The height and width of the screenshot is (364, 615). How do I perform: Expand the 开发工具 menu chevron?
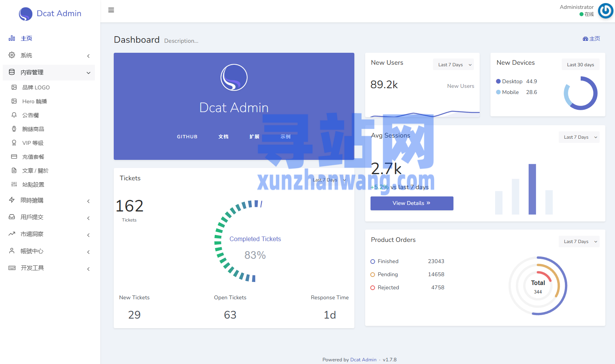88,269
